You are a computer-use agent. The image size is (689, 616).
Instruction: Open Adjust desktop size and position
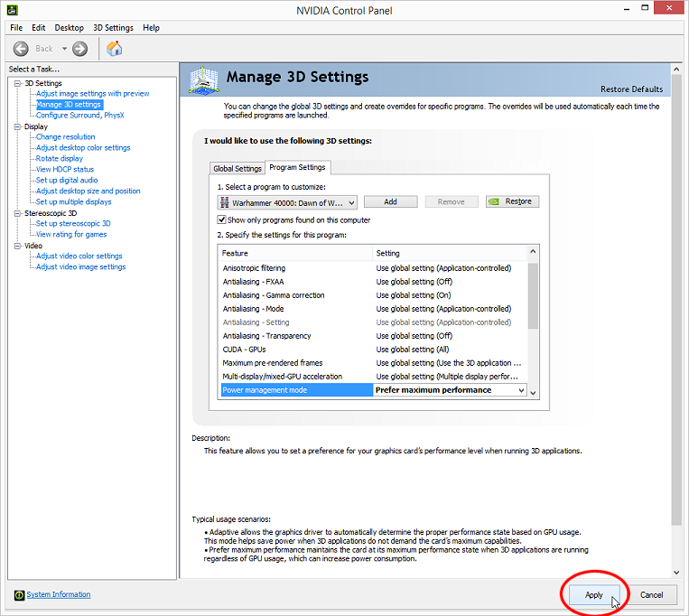point(88,191)
